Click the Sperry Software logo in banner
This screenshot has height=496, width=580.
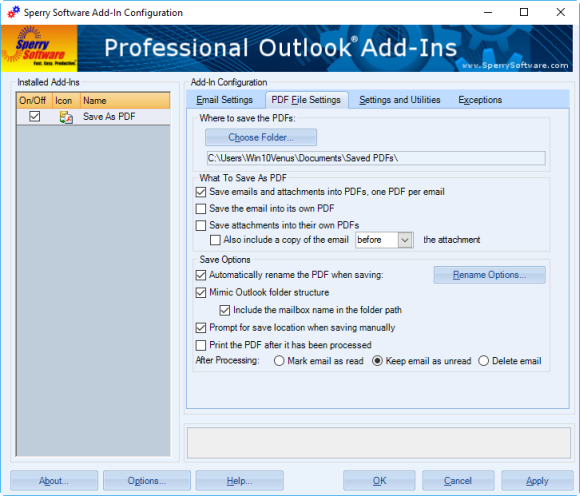tap(39, 48)
